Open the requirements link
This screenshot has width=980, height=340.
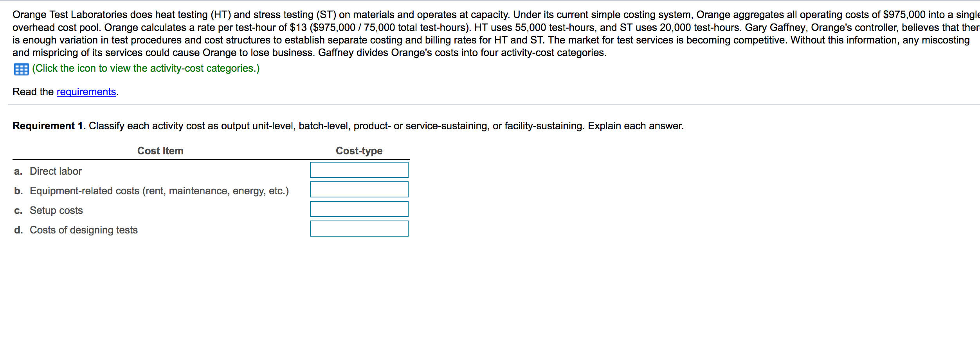86,92
